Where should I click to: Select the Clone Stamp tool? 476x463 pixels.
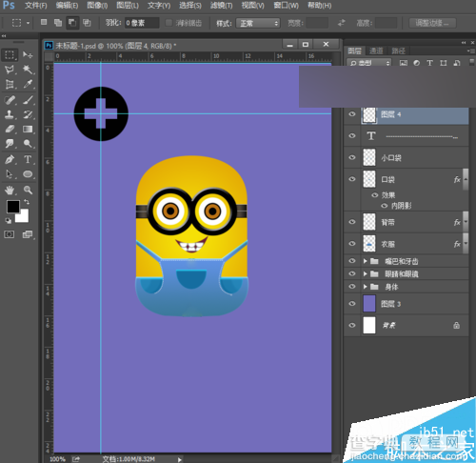pyautogui.click(x=10, y=114)
